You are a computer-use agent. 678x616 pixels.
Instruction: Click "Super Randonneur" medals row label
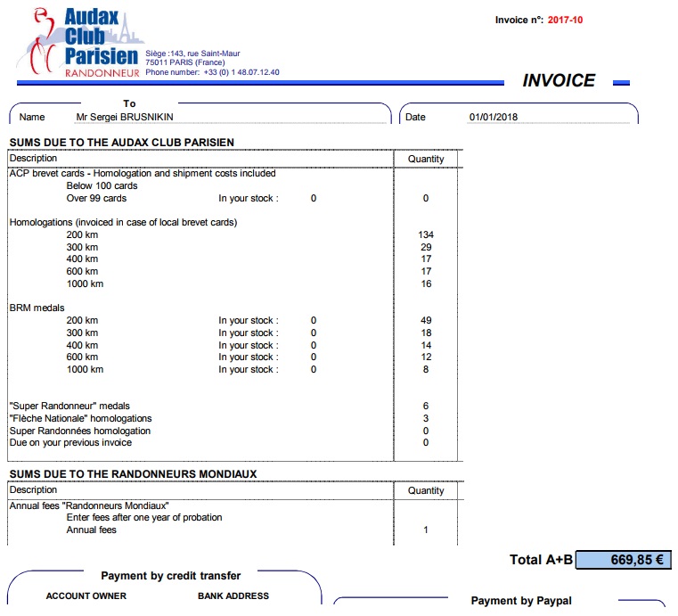tap(69, 407)
